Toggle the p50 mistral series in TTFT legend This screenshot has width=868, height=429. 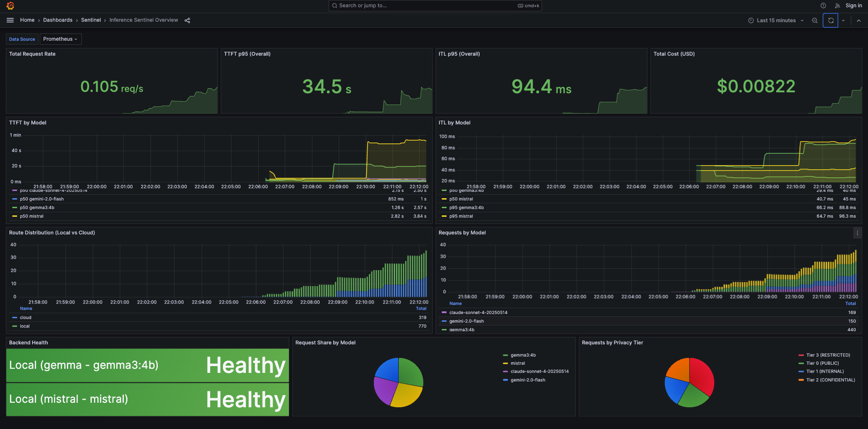coord(32,216)
